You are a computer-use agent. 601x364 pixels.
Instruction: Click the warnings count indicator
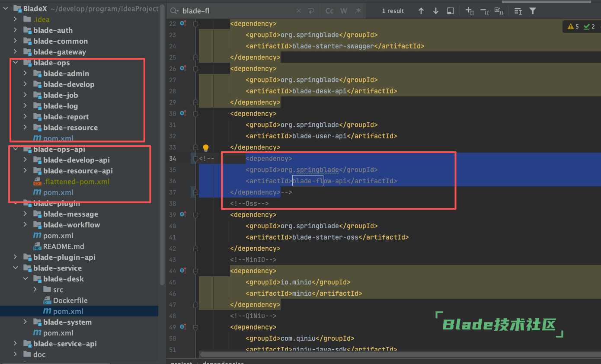[573, 27]
